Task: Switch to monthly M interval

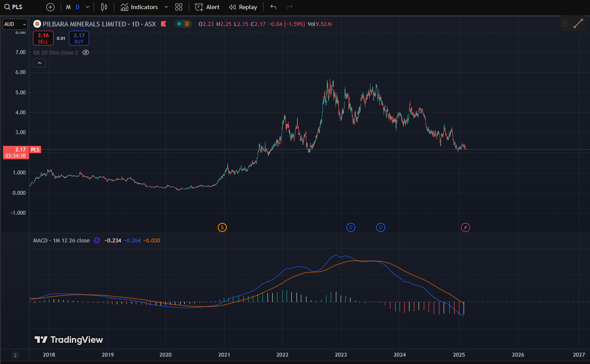Action: 68,7
